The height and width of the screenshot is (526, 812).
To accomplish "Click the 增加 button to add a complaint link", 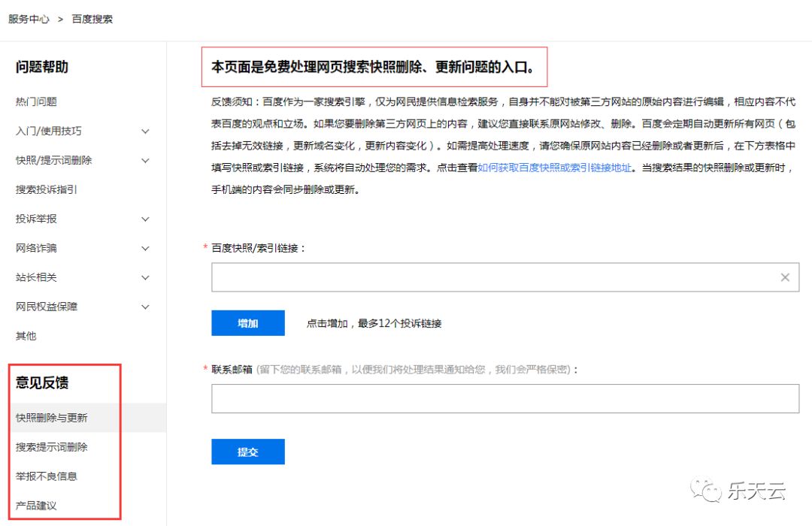I will (x=248, y=322).
